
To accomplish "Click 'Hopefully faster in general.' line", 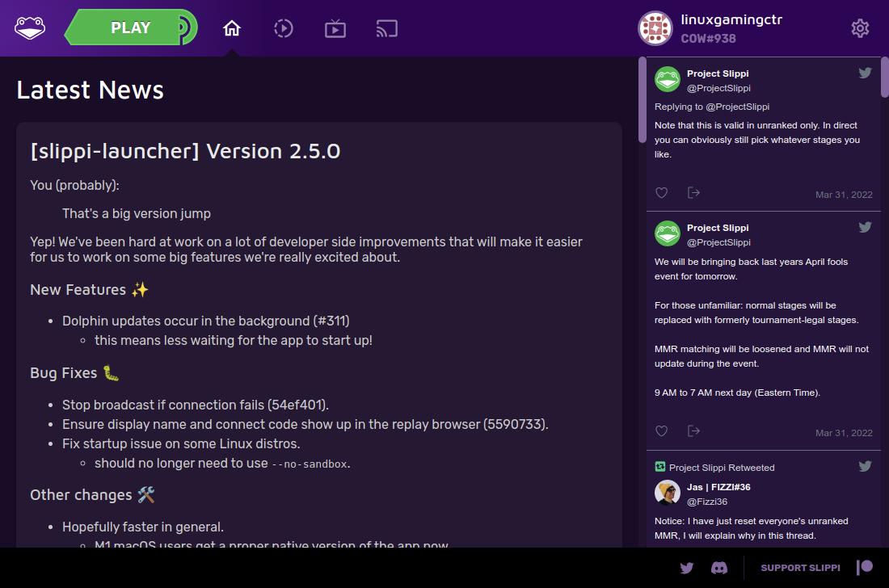I will coord(143,527).
